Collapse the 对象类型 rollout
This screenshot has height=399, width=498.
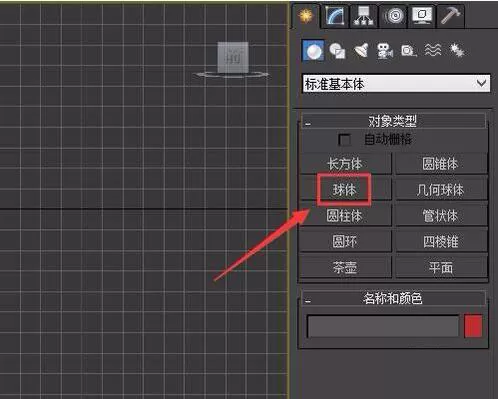pyautogui.click(x=393, y=121)
